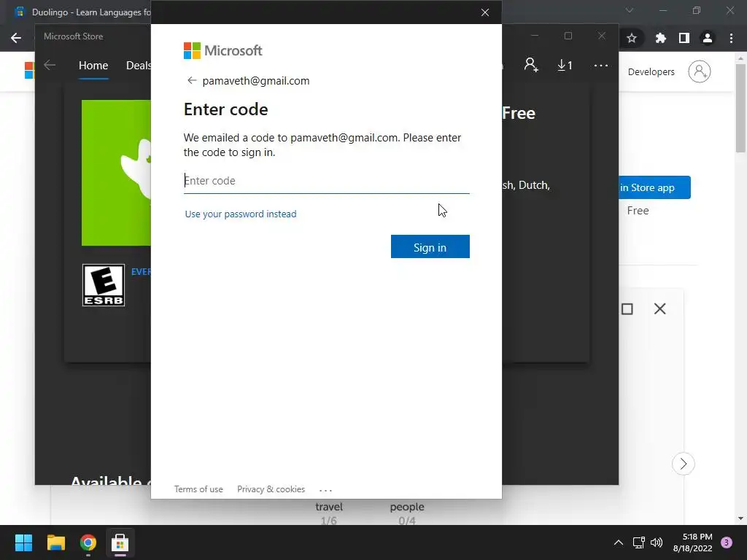Open Chrome extensions puzzle icon
Viewport: 747px width, 560px height.
tap(661, 38)
